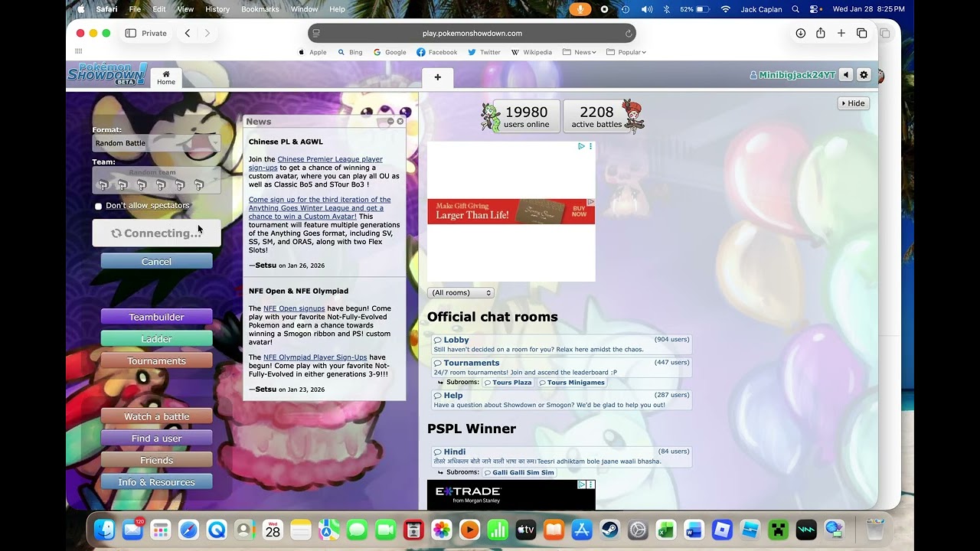
Task: Open Safari downloads icon
Action: point(801,33)
